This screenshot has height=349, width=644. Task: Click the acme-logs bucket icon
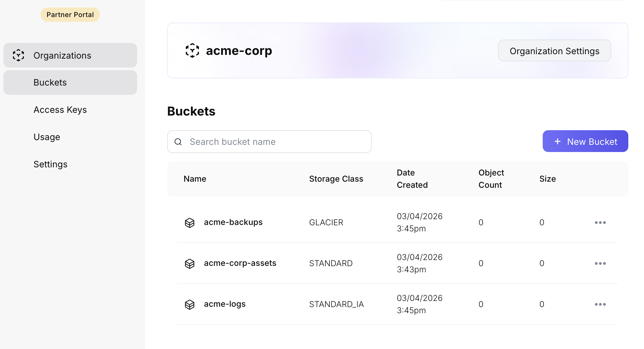(x=190, y=304)
